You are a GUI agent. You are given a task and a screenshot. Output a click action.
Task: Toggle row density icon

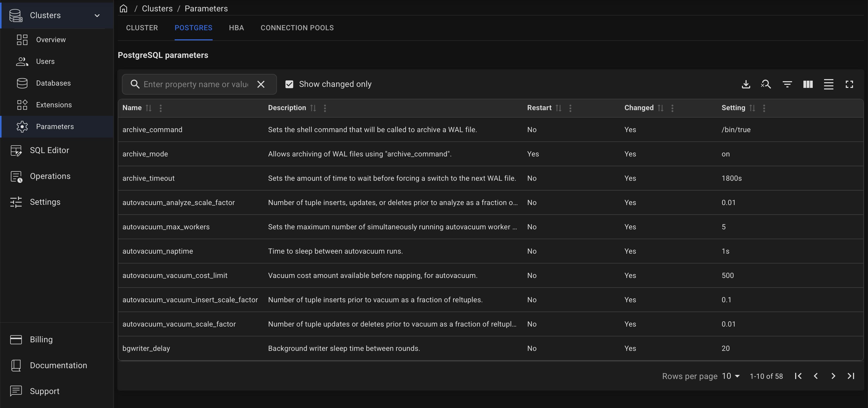[x=828, y=84]
